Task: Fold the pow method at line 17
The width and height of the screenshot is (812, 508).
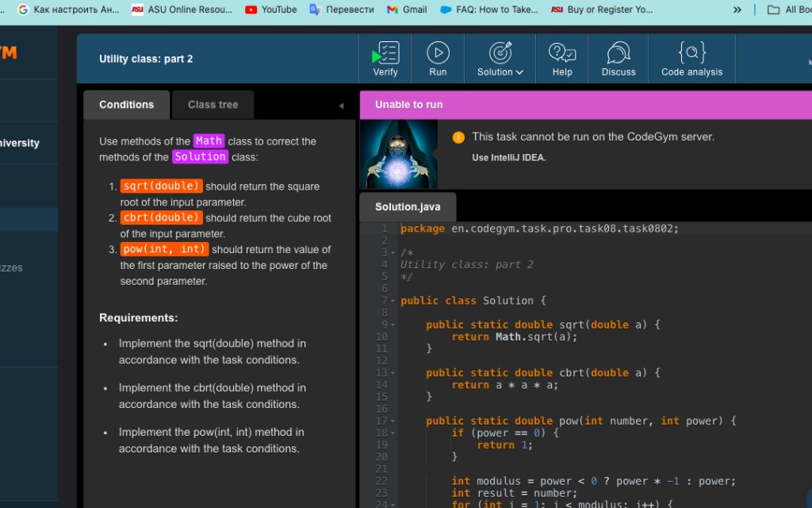Action: click(x=393, y=421)
